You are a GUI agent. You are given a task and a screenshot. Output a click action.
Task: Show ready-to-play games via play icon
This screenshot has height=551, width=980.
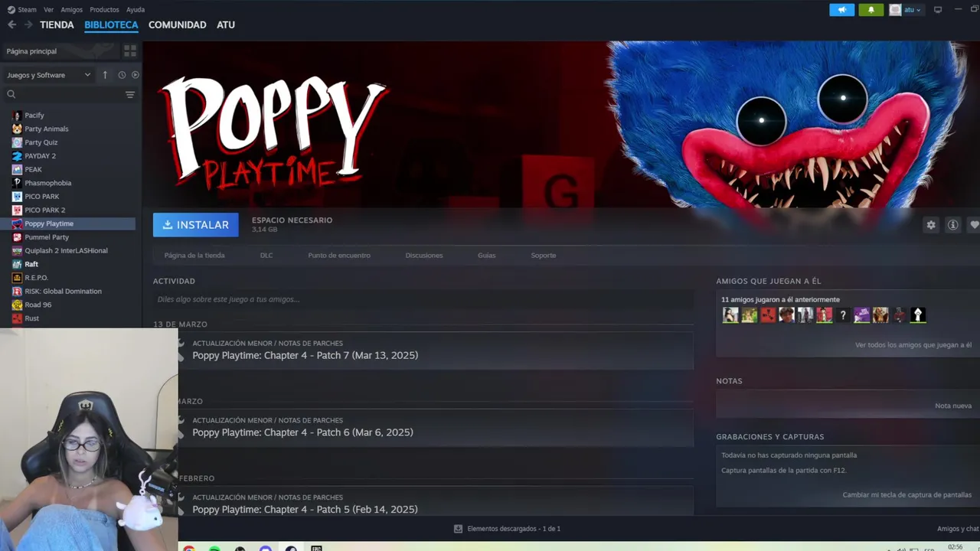click(136, 75)
